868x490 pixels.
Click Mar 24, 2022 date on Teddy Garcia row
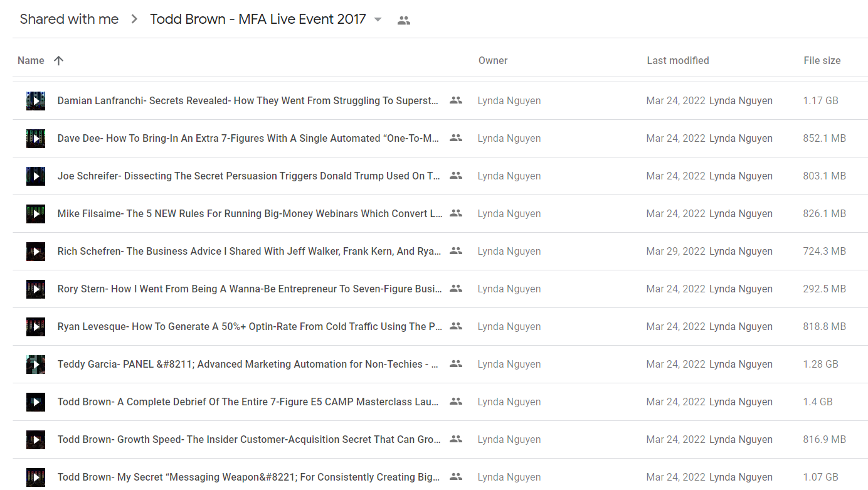(676, 364)
